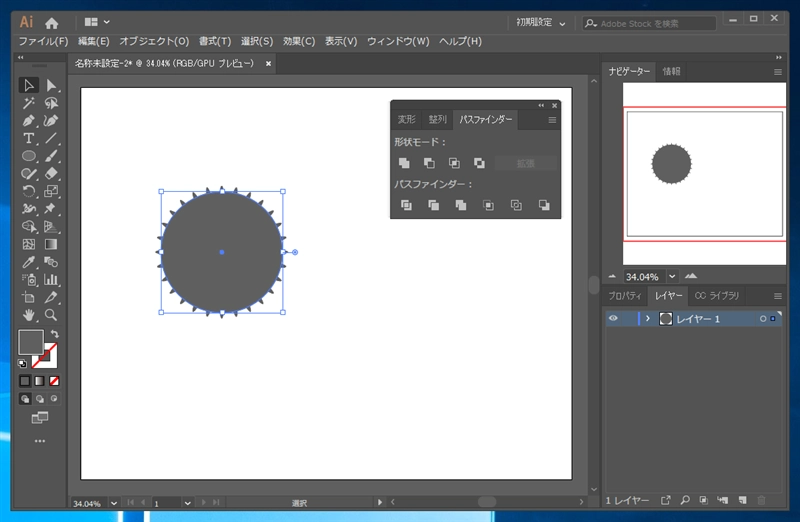Open the Navigator panel options menu

pos(778,72)
